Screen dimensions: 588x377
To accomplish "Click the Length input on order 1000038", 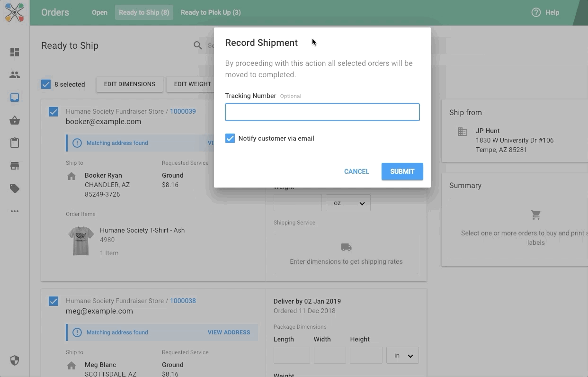I will (x=292, y=355).
